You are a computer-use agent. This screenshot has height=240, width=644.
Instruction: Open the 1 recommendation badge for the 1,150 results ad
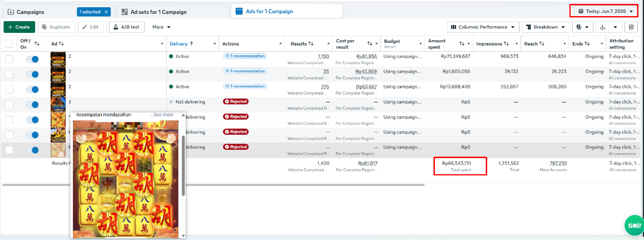(x=245, y=56)
